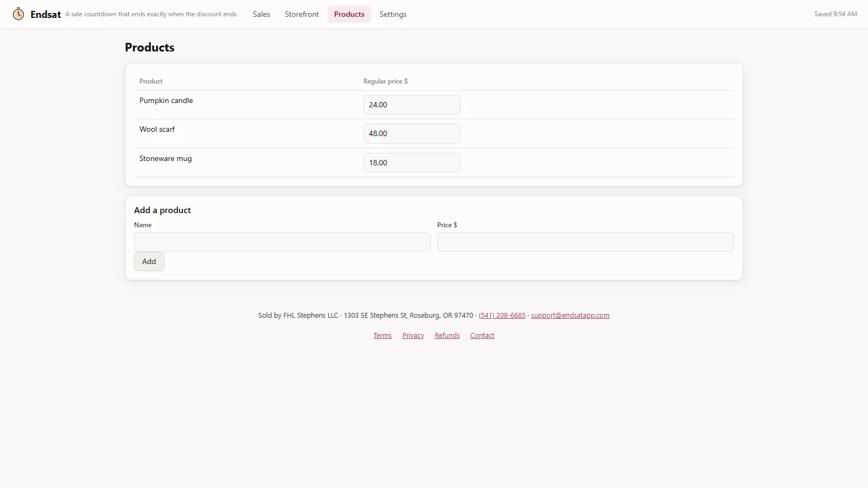Call the (541) 208-6685 phone link
868x488 pixels.
point(502,315)
